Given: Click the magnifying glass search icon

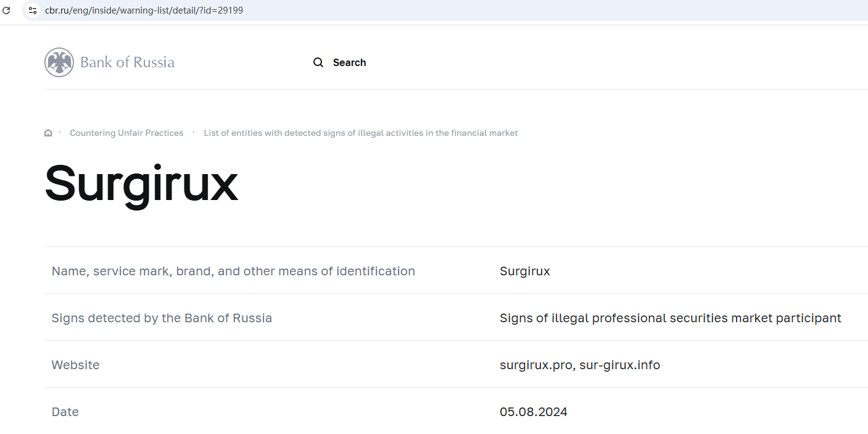Looking at the screenshot, I should (318, 62).
